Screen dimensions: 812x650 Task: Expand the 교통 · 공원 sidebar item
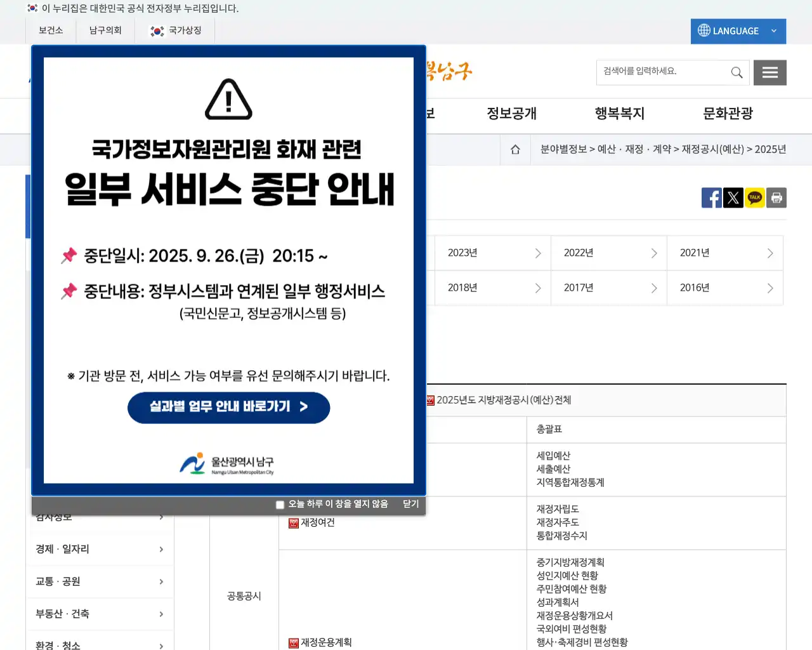pos(100,581)
